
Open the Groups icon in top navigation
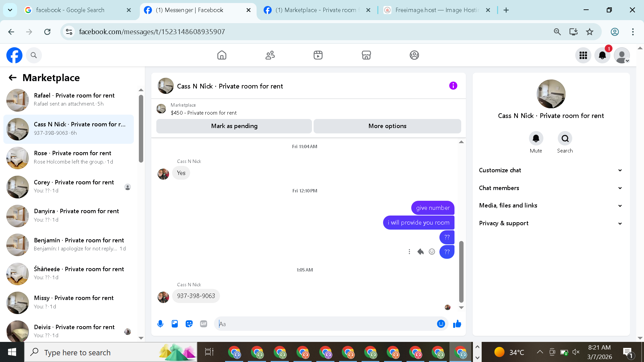click(x=414, y=55)
